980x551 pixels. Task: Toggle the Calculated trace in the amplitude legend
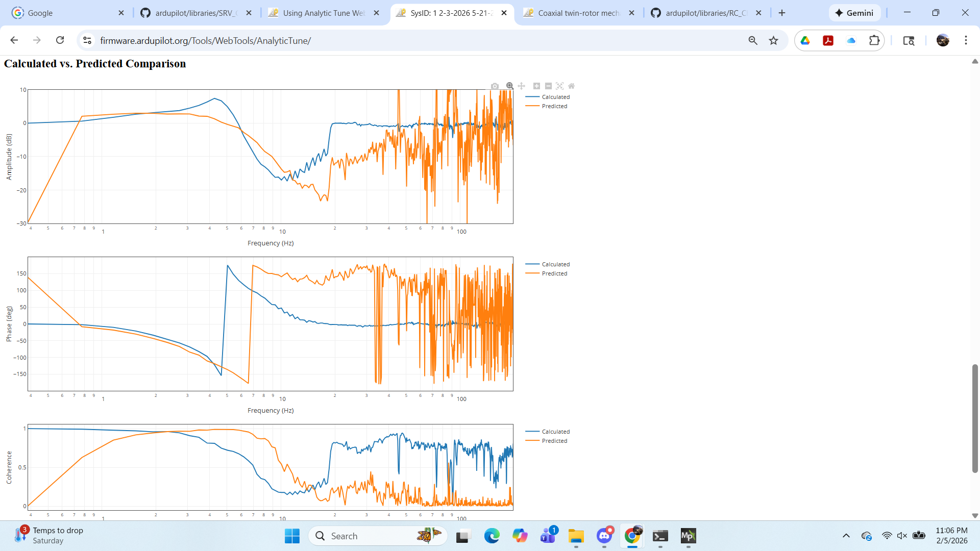point(555,97)
